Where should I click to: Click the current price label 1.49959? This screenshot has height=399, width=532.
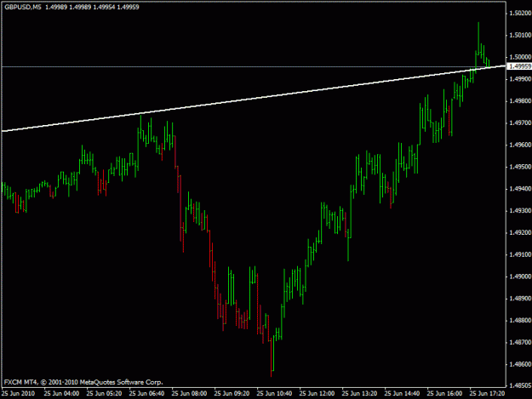[519, 66]
